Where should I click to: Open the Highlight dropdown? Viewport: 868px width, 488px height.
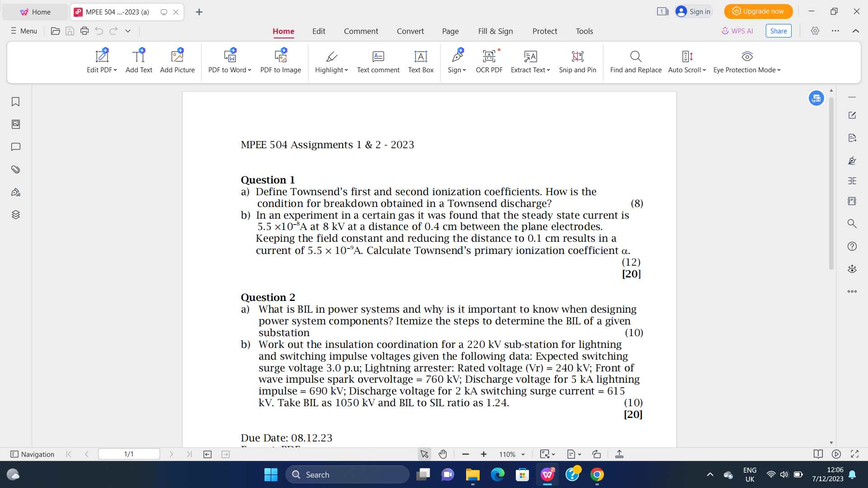pyautogui.click(x=331, y=61)
